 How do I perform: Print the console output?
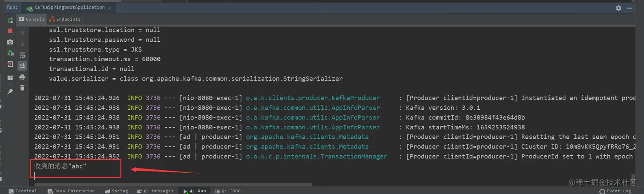(x=22, y=77)
